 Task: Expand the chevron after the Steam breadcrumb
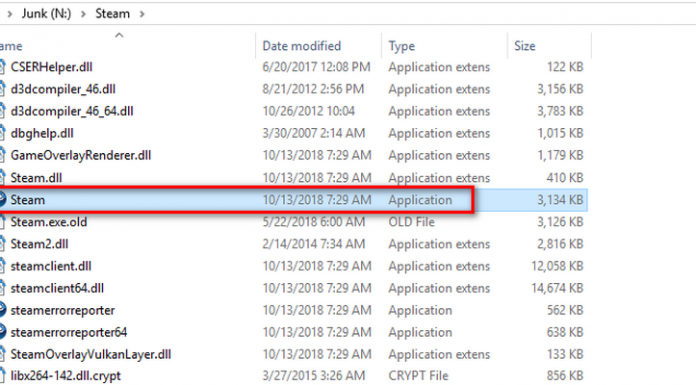pos(142,14)
